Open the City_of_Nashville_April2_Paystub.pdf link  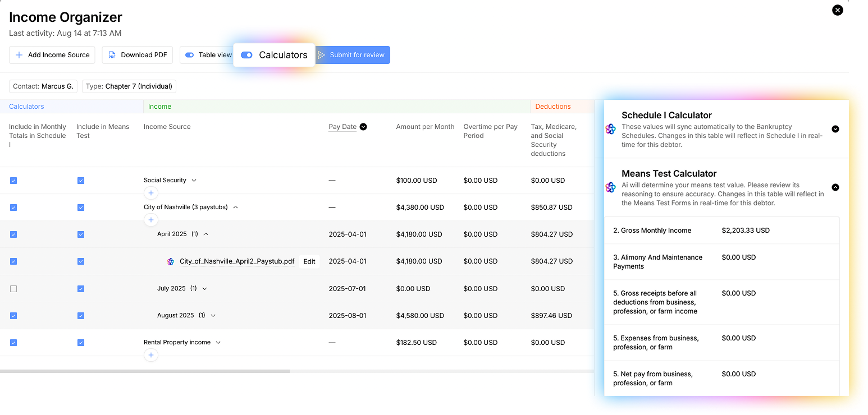(x=237, y=261)
